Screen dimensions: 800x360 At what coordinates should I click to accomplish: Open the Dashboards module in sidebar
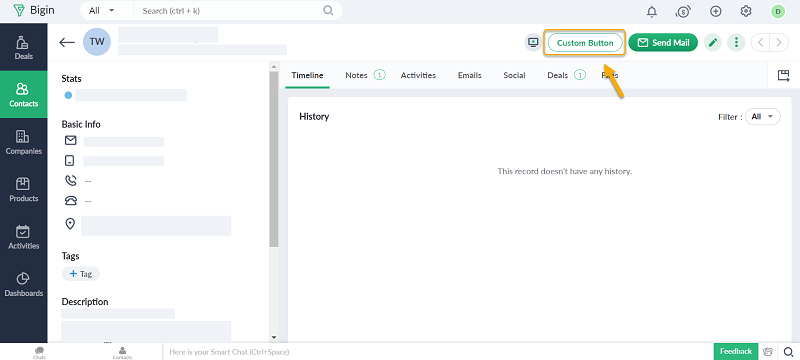(23, 285)
